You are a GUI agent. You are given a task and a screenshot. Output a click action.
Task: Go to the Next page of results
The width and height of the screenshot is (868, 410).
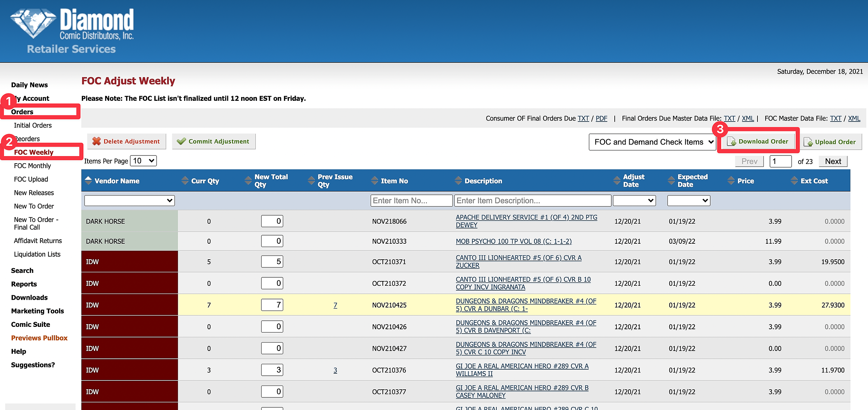coord(833,161)
